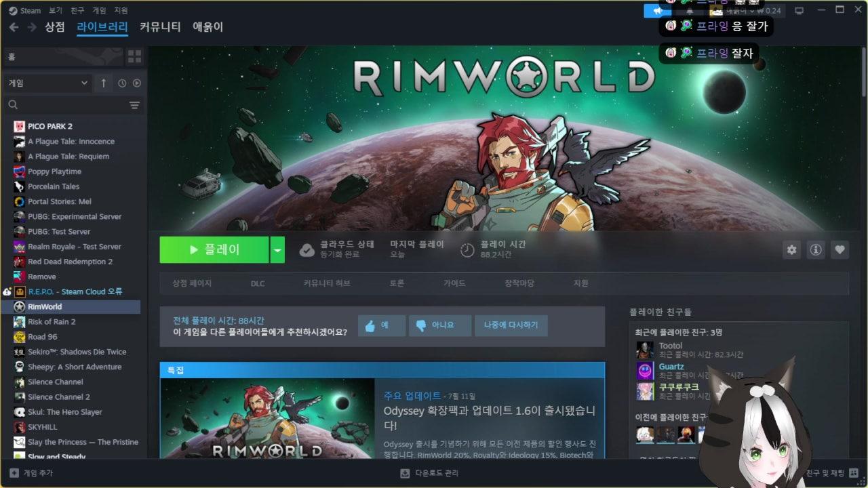Recommend the game with 예 thumbs up
This screenshot has width=868, height=488.
pyautogui.click(x=382, y=325)
